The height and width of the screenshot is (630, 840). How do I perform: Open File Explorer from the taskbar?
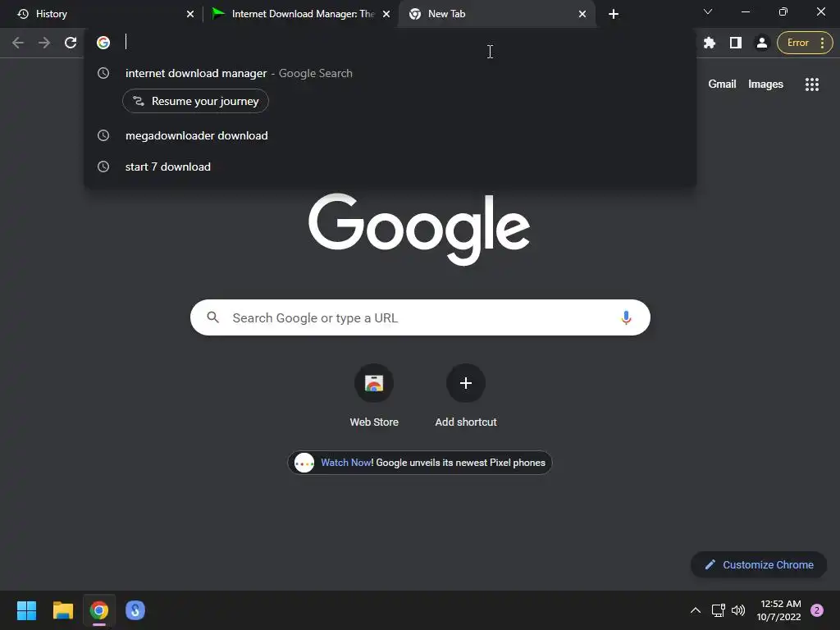pos(62,610)
